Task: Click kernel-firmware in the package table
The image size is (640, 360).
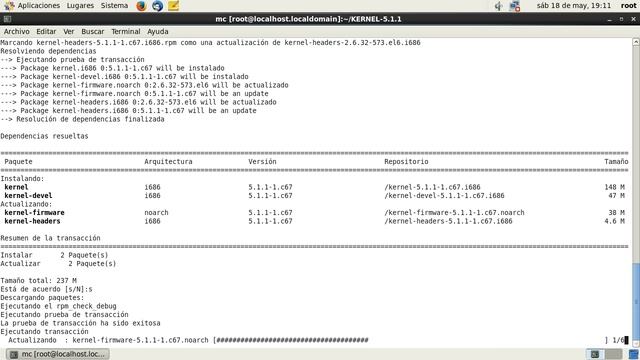Action: point(34,213)
